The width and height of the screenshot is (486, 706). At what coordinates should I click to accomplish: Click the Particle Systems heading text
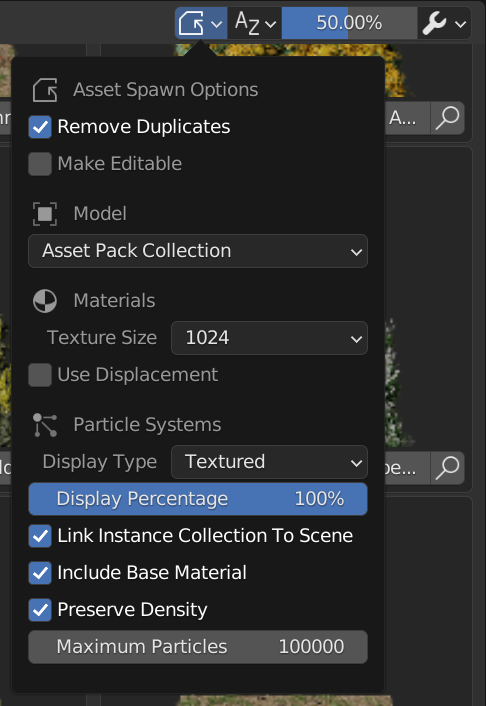pyautogui.click(x=147, y=425)
